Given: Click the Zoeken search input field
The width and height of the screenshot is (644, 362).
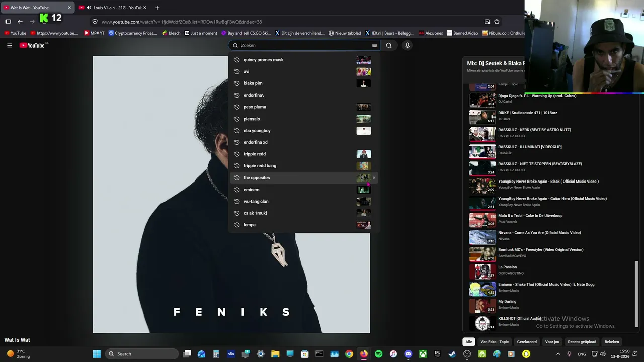Looking at the screenshot, I should (x=304, y=45).
